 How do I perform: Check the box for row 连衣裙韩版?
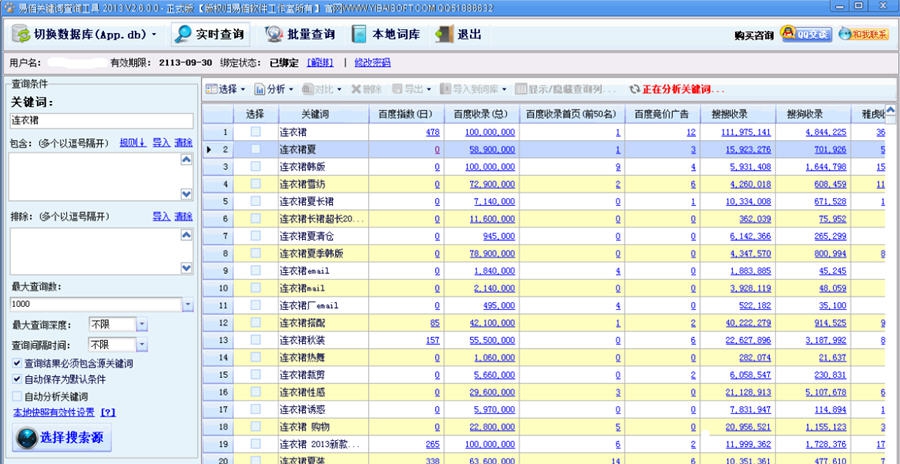click(255, 167)
